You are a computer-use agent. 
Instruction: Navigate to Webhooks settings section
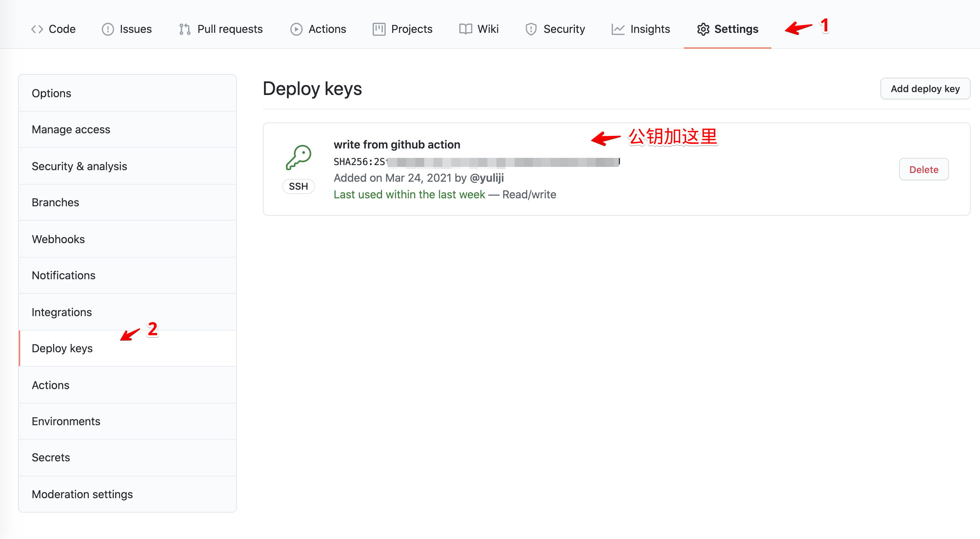coord(58,238)
